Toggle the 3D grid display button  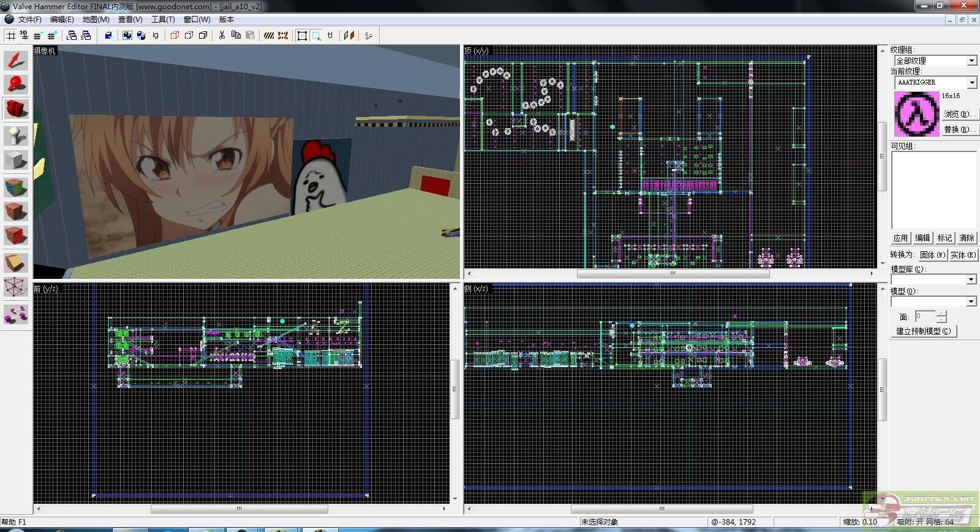[24, 36]
